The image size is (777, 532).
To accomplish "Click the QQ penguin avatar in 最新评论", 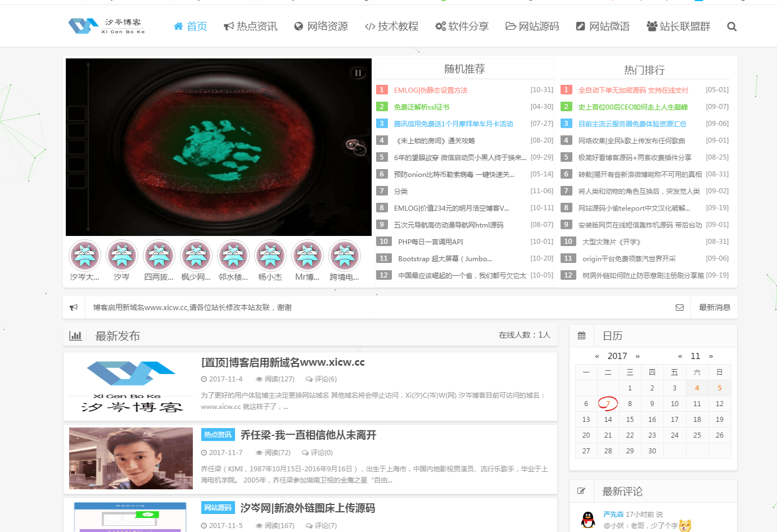I will [x=588, y=520].
